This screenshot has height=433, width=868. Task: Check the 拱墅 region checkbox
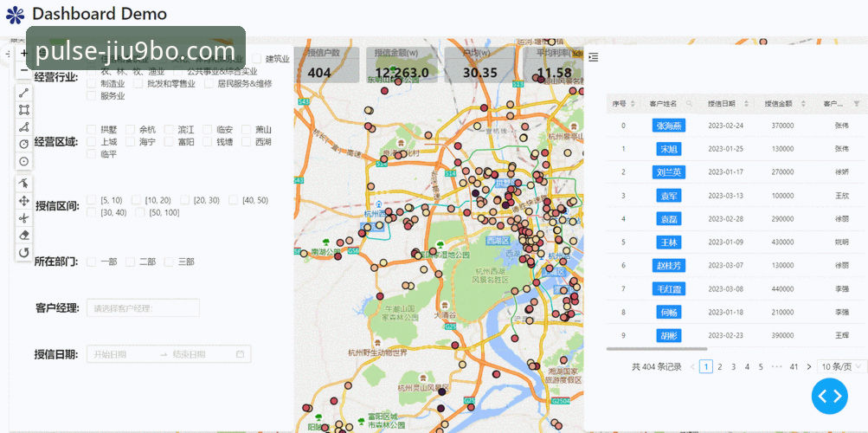tap(92, 130)
